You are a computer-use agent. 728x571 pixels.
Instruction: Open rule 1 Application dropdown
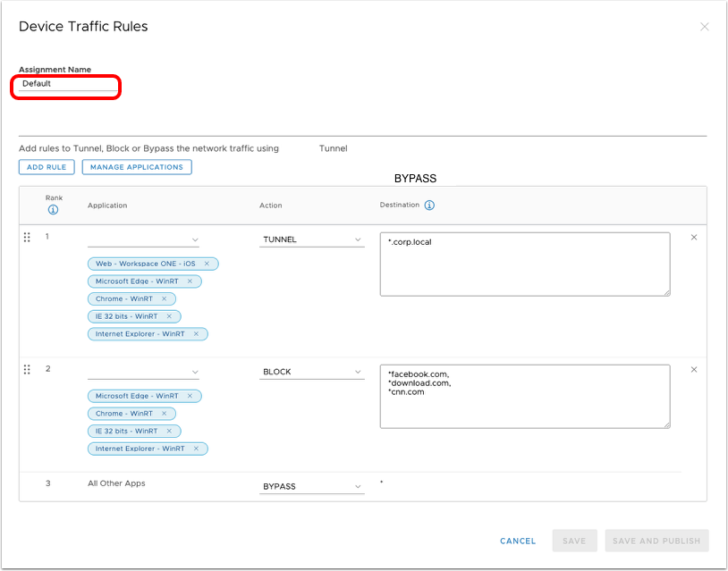click(143, 239)
